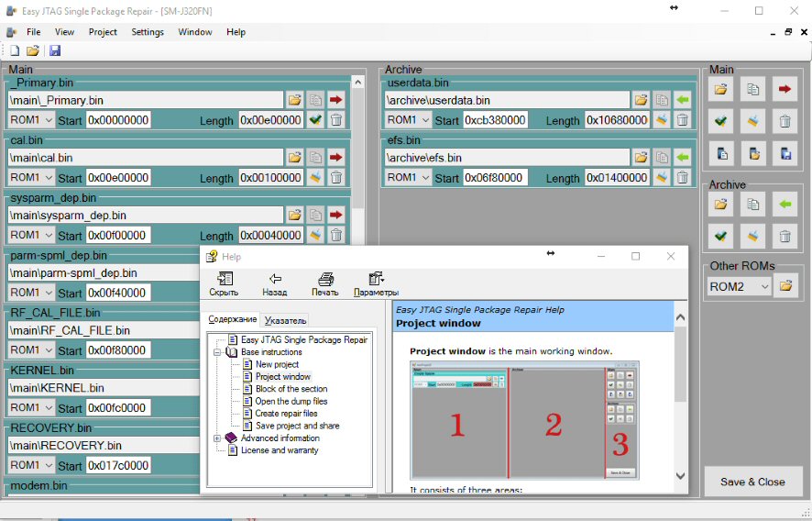
Task: Click the Start address field of cal.bin
Action: (118, 177)
